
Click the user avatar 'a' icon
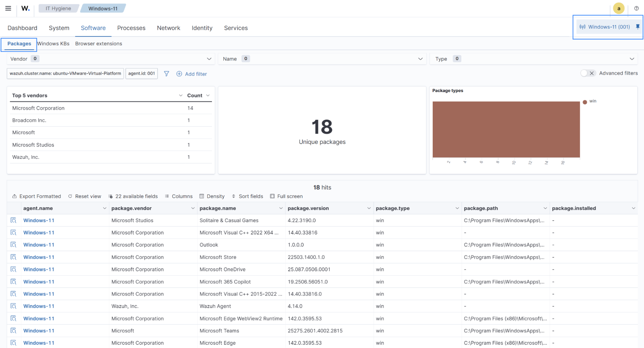pyautogui.click(x=619, y=8)
